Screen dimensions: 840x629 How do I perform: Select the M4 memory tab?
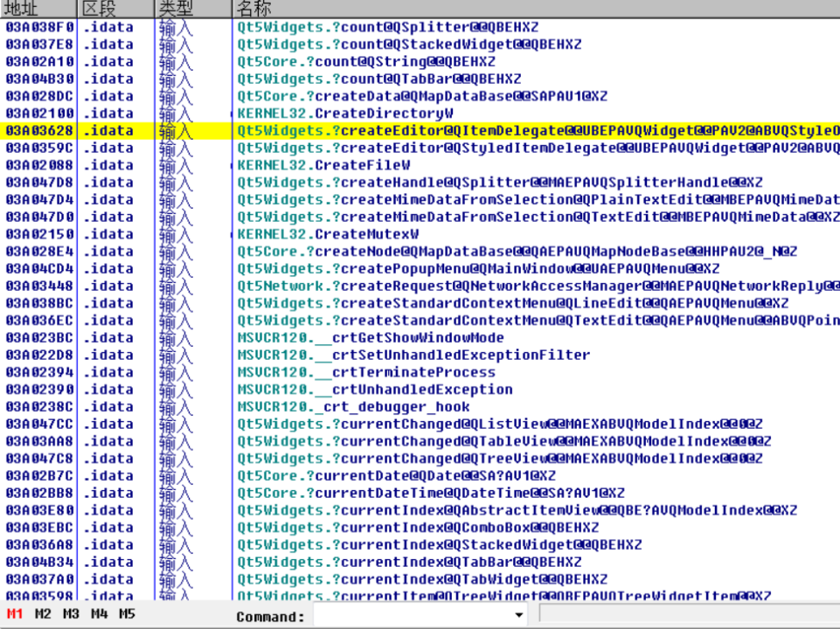coord(100,614)
